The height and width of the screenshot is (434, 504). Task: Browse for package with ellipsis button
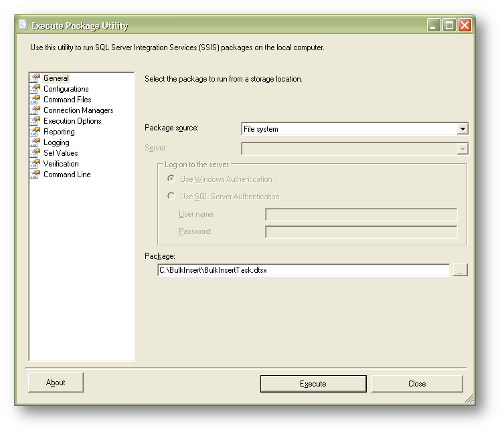click(x=460, y=270)
